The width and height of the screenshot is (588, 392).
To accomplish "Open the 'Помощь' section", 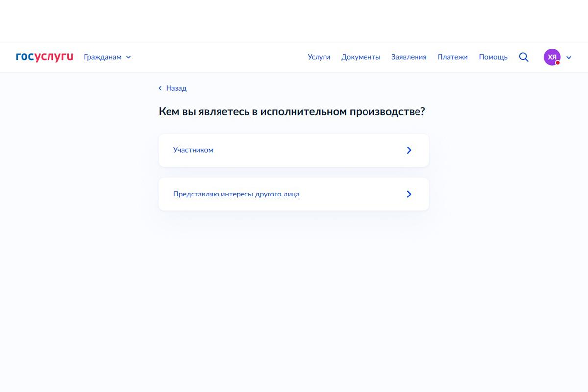I will (x=493, y=57).
